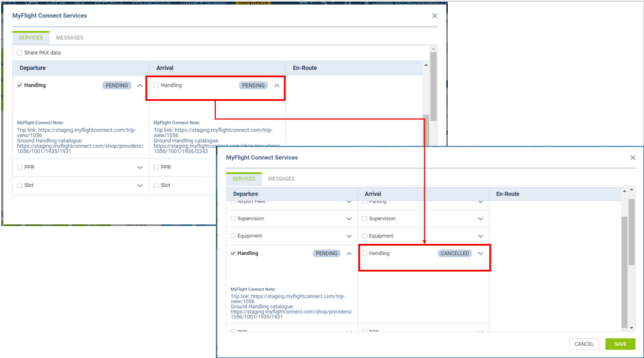The image size is (644, 358).
Task: Click the trip link text in the front window
Action: point(288,299)
